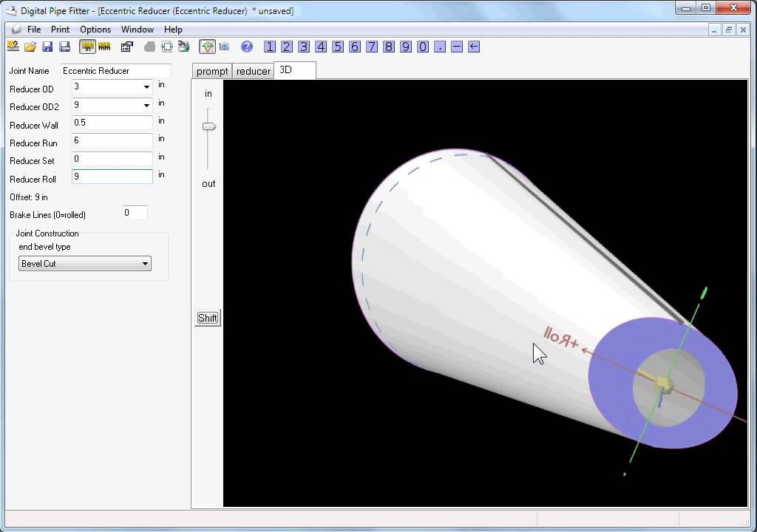The width and height of the screenshot is (757, 532).
Task: Select the 3D tab
Action: 295,70
